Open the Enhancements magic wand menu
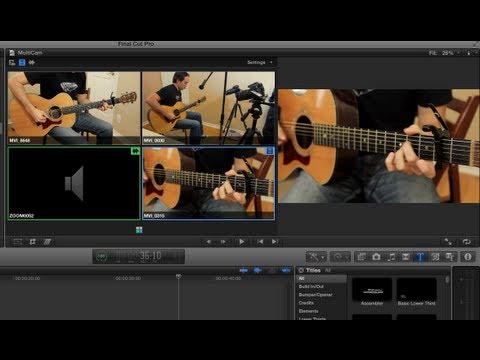This screenshot has width=480, height=360. (x=317, y=257)
